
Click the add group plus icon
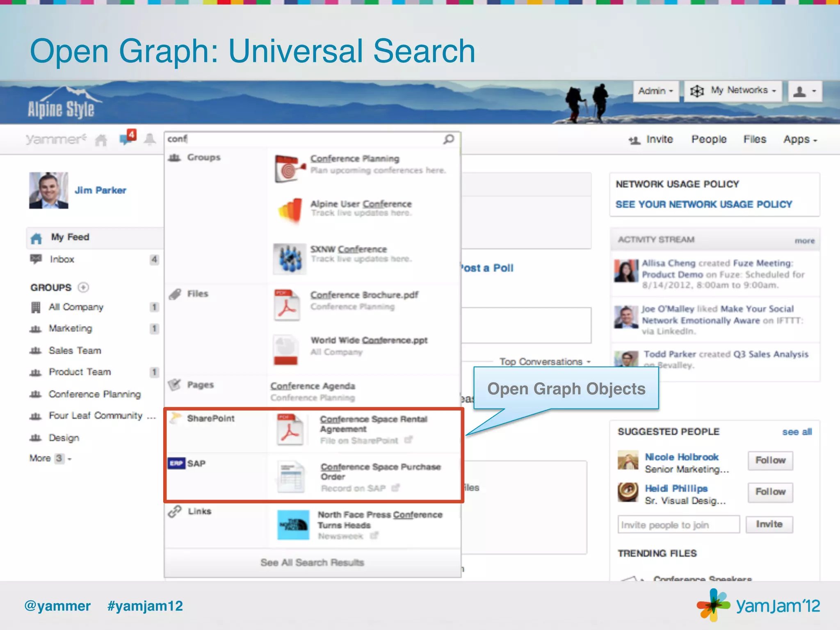83,287
